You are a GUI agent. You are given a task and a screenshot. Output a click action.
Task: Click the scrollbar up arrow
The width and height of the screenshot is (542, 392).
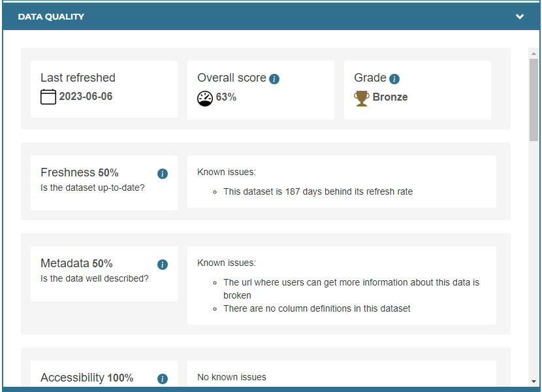pyautogui.click(x=534, y=54)
